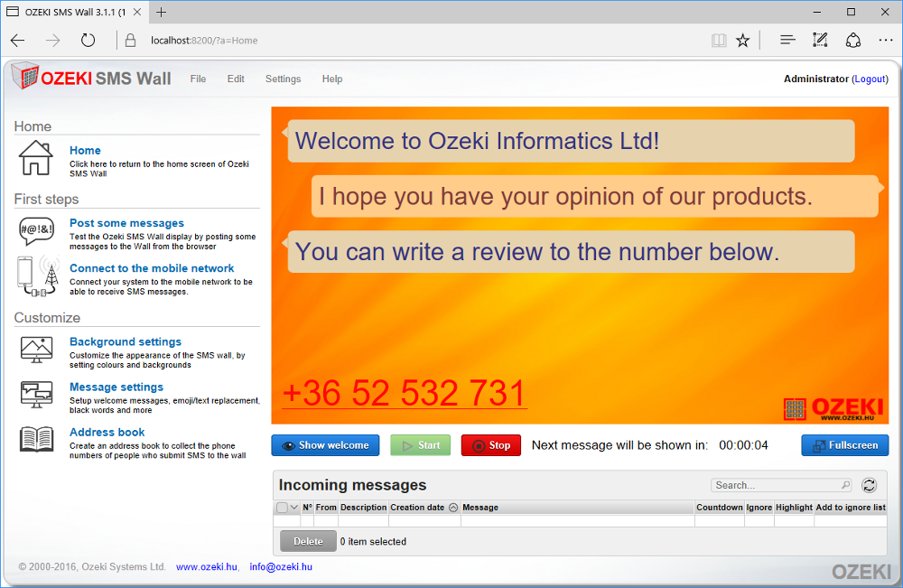Click the Start button
This screenshot has width=903, height=588.
[x=421, y=445]
